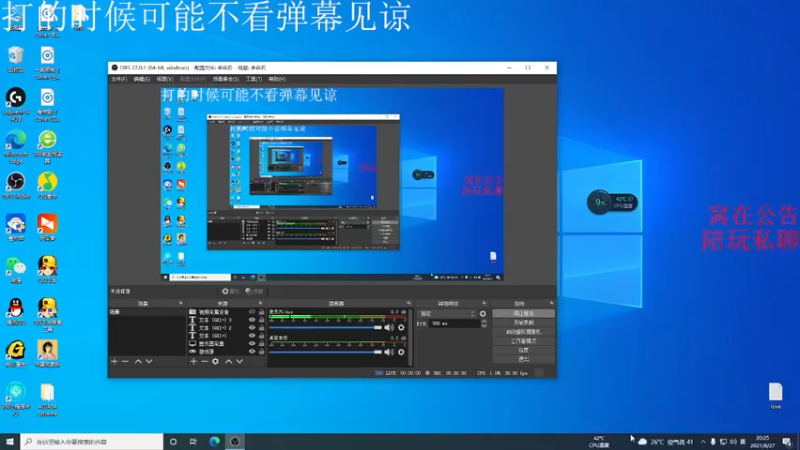This screenshot has height=450, width=800.
Task: Open the 文件(F) menu
Action: 119,79
